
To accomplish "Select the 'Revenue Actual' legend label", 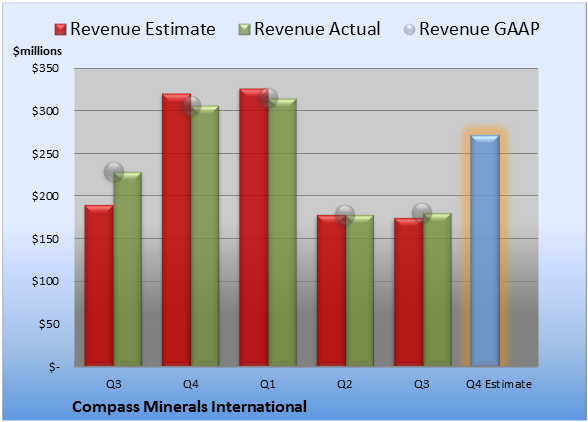I will tap(317, 29).
